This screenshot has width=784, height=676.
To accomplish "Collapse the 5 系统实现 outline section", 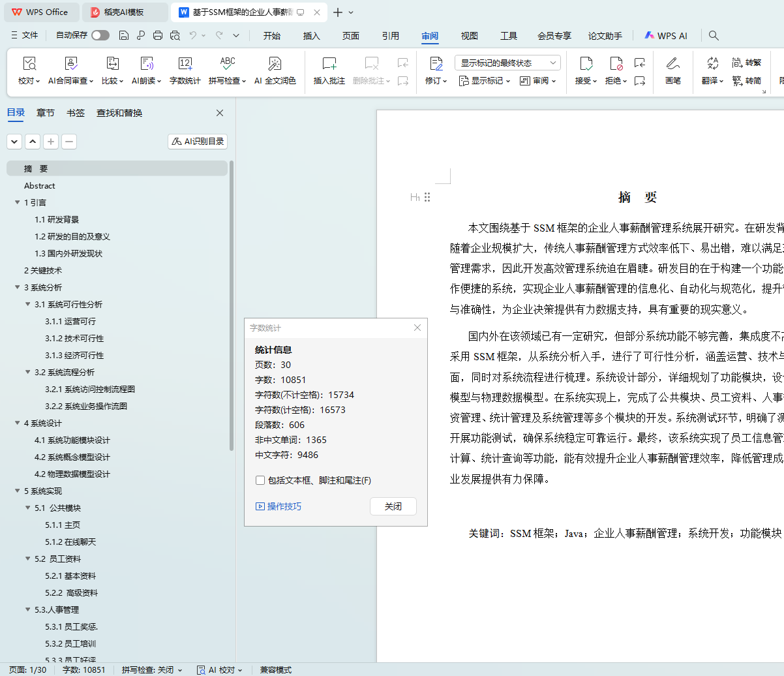I will (x=18, y=491).
